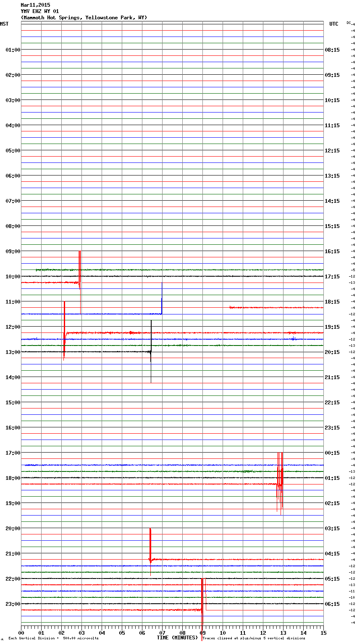Select the 05:00 MST time label
Viewport: 357px width, 644px height.
point(13,151)
